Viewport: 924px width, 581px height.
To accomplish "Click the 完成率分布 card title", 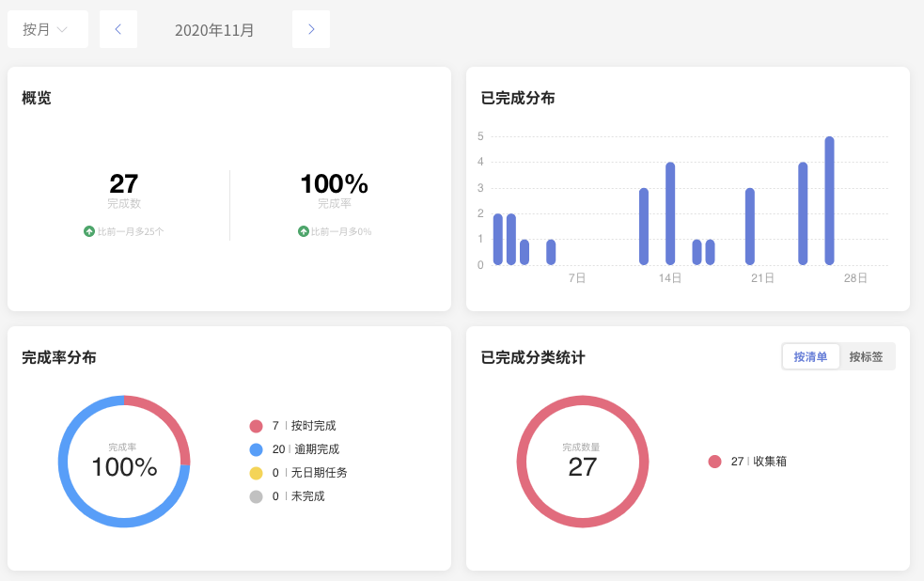I will (59, 357).
